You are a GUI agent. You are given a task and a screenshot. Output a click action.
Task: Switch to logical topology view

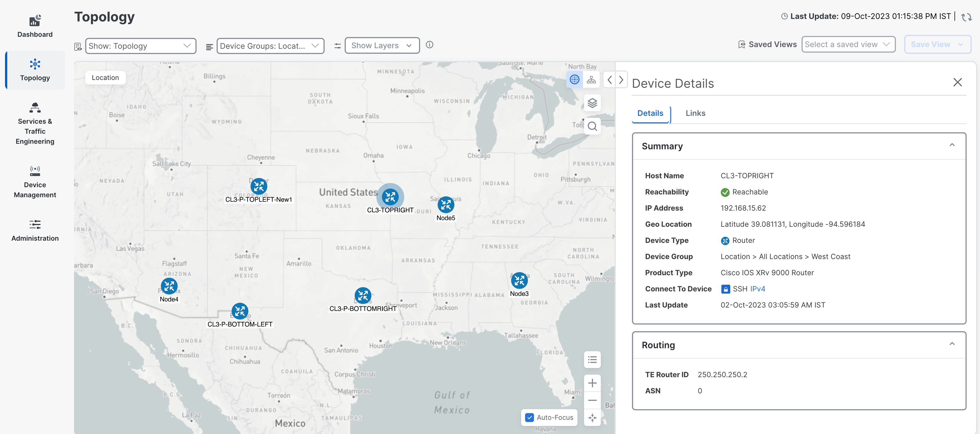(x=591, y=80)
